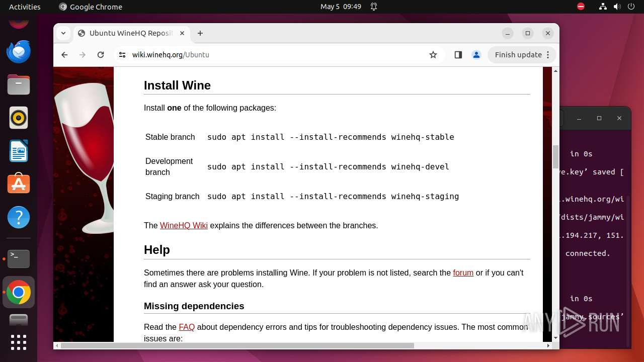Bookmark this page with star icon
The width and height of the screenshot is (644, 362).
click(x=433, y=55)
